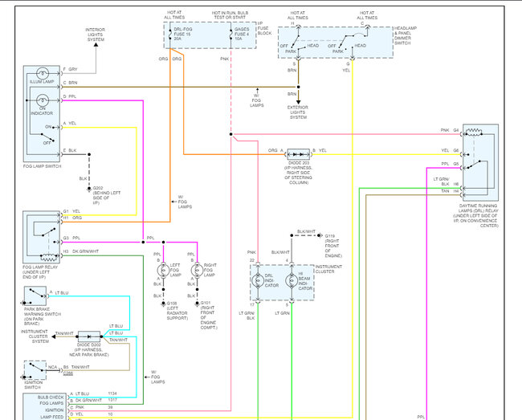Click the G1 YEL wire label on relay
The image size is (522, 420).
(x=72, y=211)
